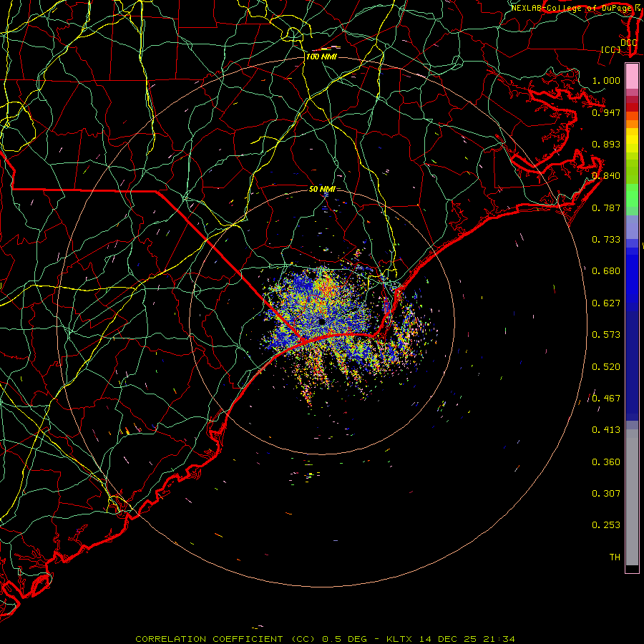Image resolution: width=644 pixels, height=644 pixels.
Task: Click the 21:34 timestamp in the caption
Action: (498, 639)
